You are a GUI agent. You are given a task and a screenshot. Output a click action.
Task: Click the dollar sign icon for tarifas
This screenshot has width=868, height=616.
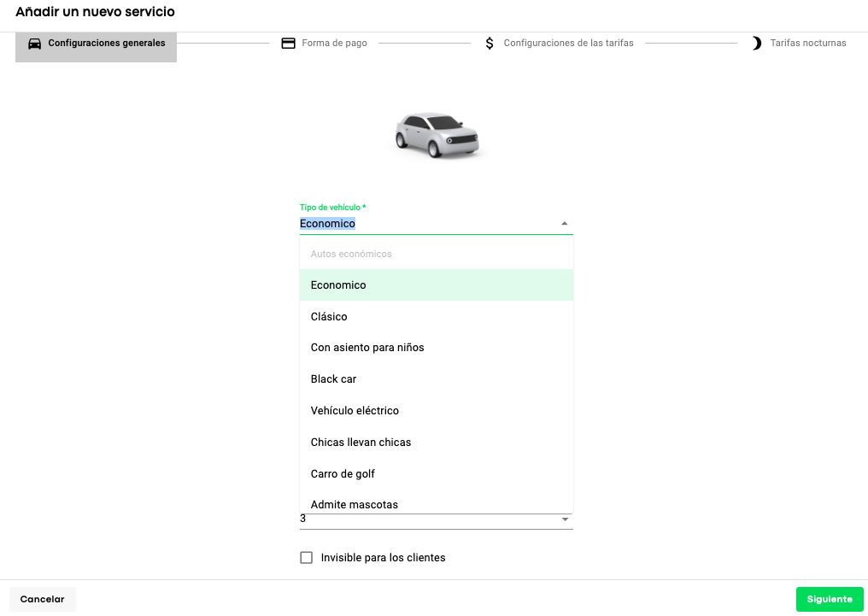(x=490, y=44)
